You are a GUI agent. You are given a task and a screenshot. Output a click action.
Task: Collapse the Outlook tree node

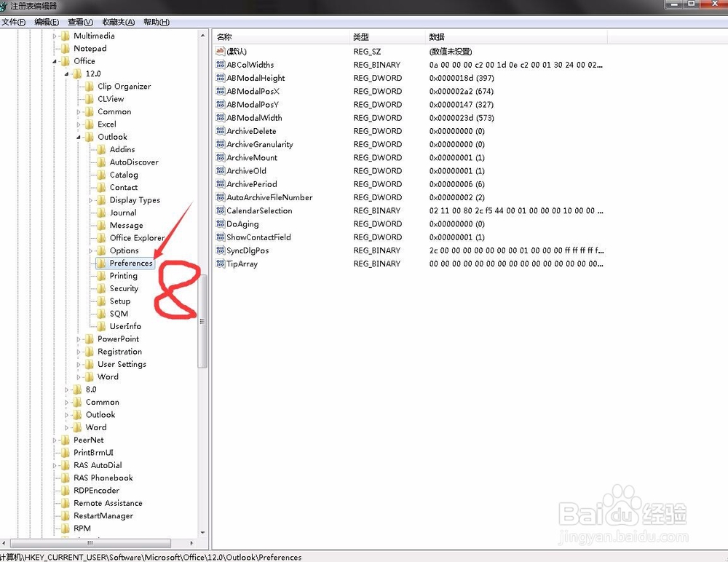pyautogui.click(x=79, y=137)
